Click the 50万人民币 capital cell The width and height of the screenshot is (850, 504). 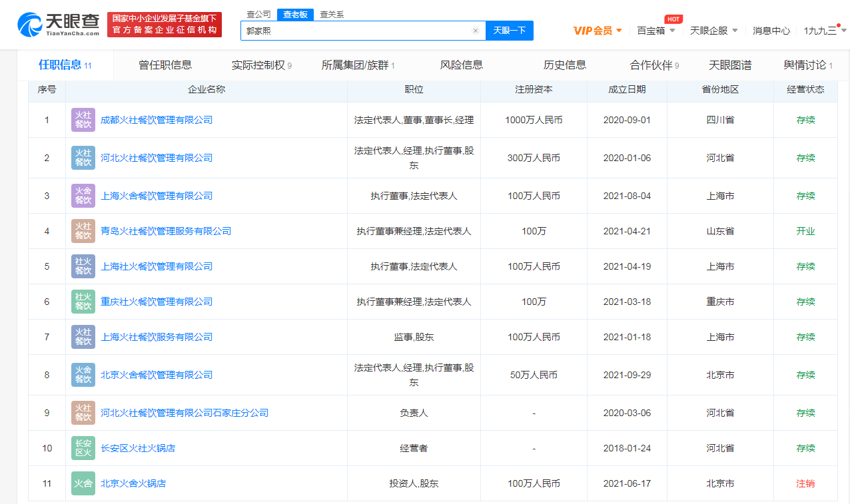(x=534, y=375)
